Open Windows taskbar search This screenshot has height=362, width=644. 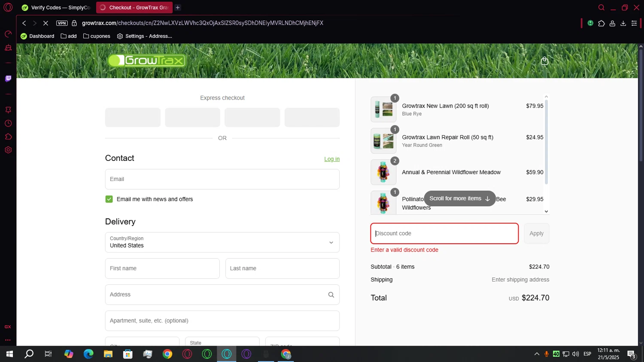point(29,354)
